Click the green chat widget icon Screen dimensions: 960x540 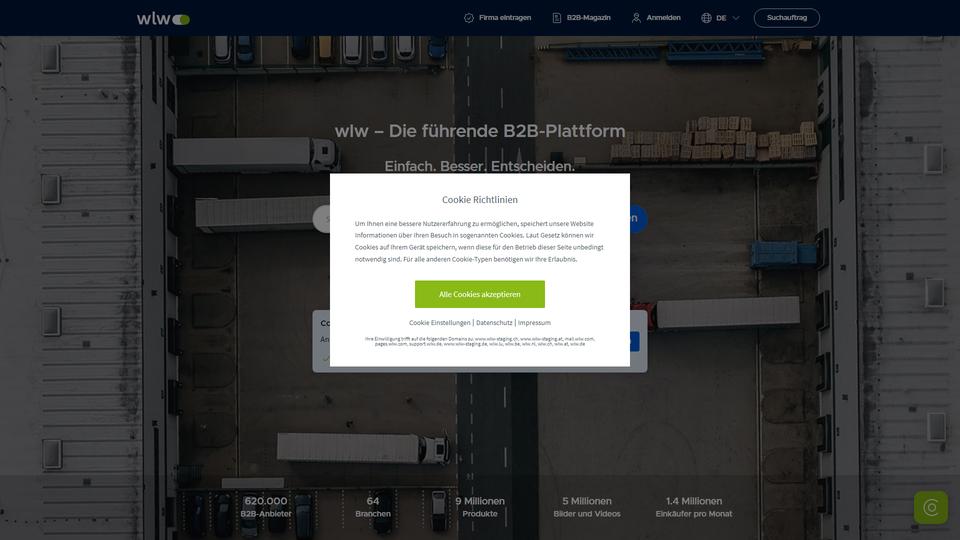931,508
